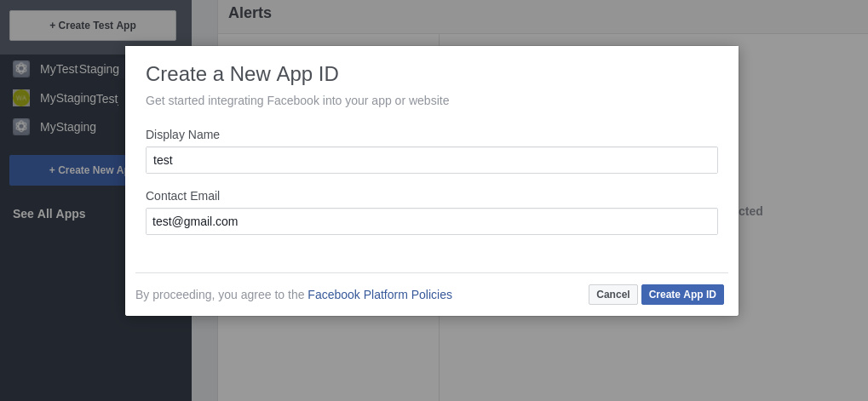
Task: Open MyTestStaging app in sidebar
Action: click(x=79, y=69)
